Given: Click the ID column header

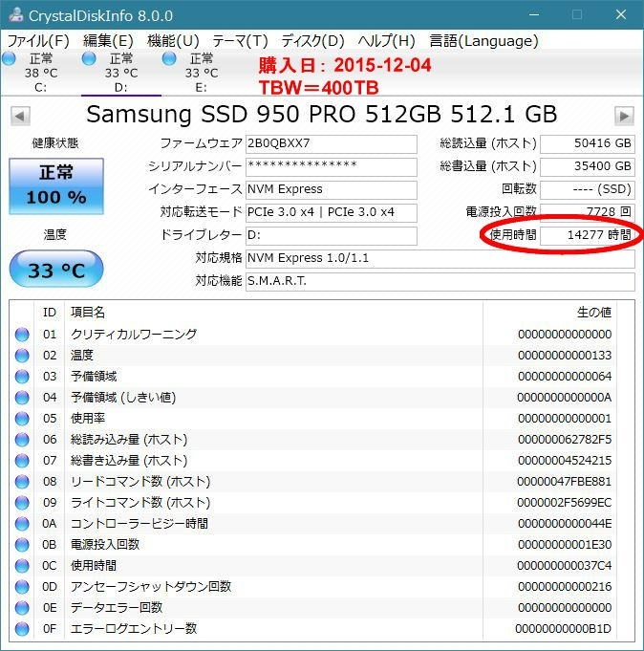Looking at the screenshot, I should pyautogui.click(x=50, y=313).
